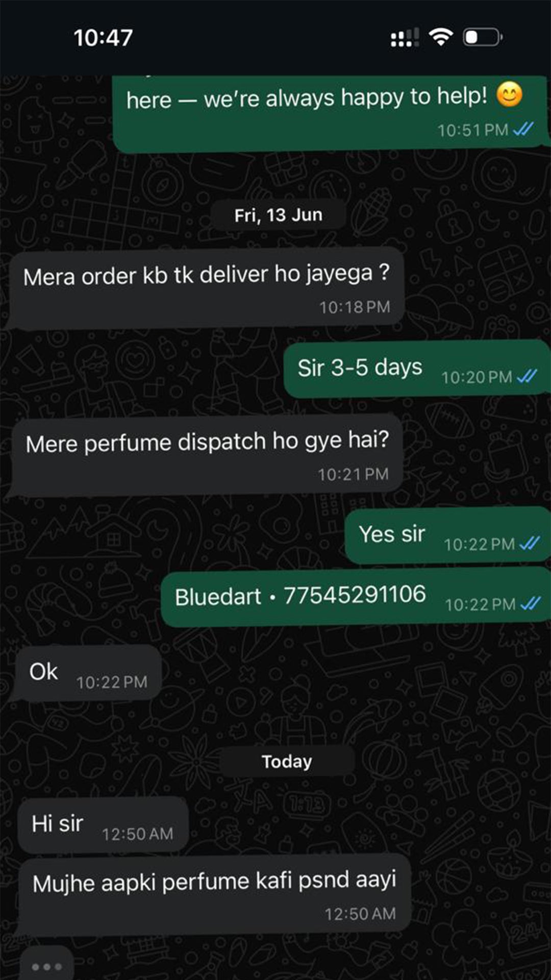Select the 'Ok' message bubble

pyautogui.click(x=88, y=673)
